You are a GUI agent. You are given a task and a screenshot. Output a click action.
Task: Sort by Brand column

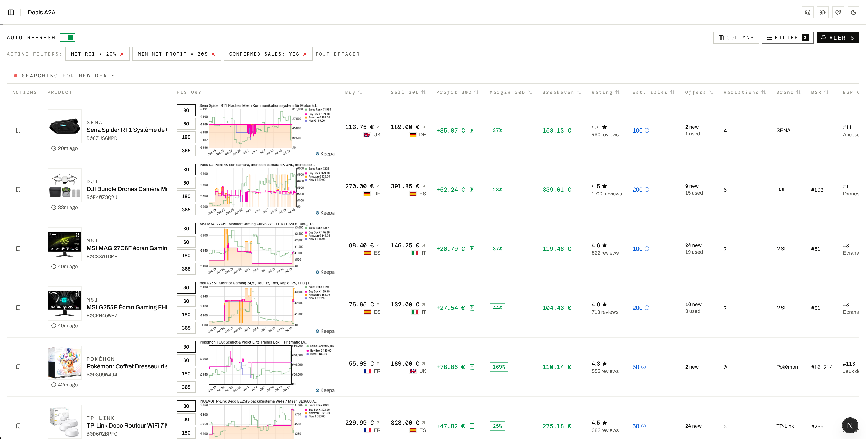(788, 92)
